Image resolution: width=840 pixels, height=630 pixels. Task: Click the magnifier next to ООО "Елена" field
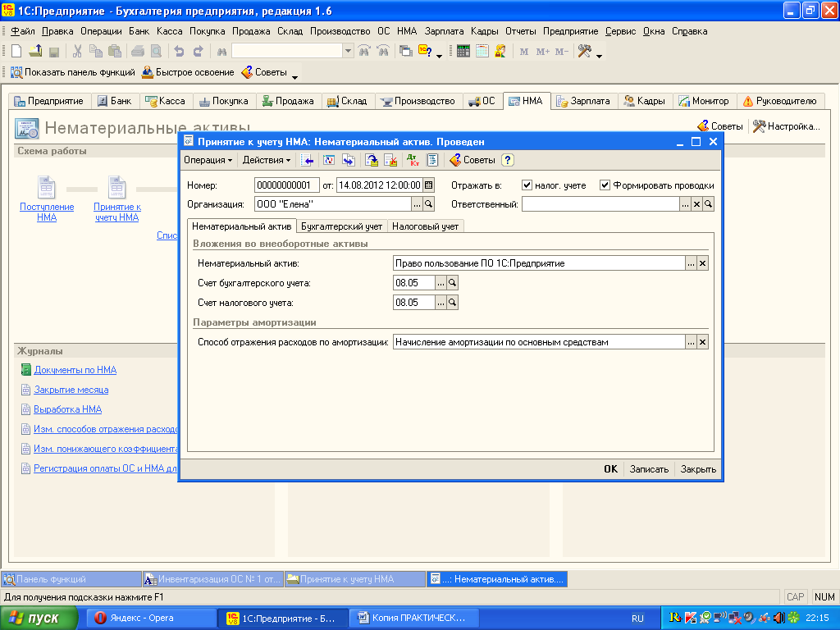pyautogui.click(x=428, y=204)
